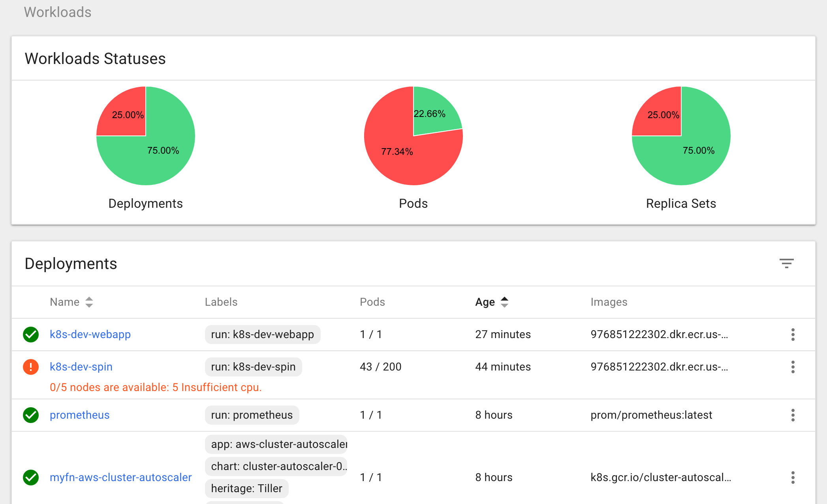Open the prometheus deployment link
The width and height of the screenshot is (827, 504).
(79, 415)
